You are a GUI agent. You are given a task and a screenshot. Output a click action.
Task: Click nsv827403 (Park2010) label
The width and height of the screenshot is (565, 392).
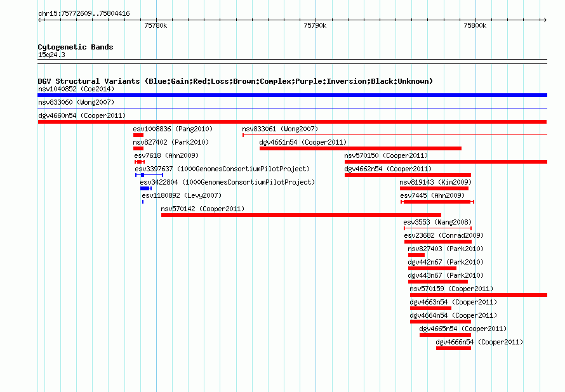click(446, 249)
